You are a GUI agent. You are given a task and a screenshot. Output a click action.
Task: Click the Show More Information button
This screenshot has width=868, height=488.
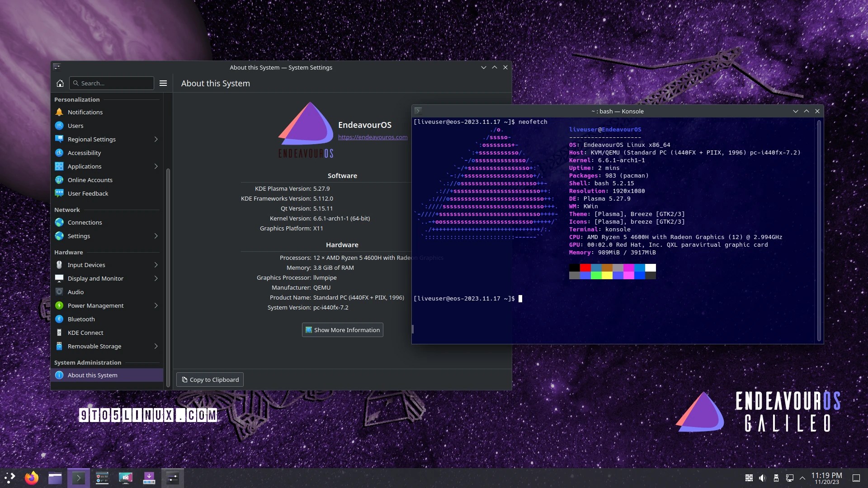pos(342,330)
